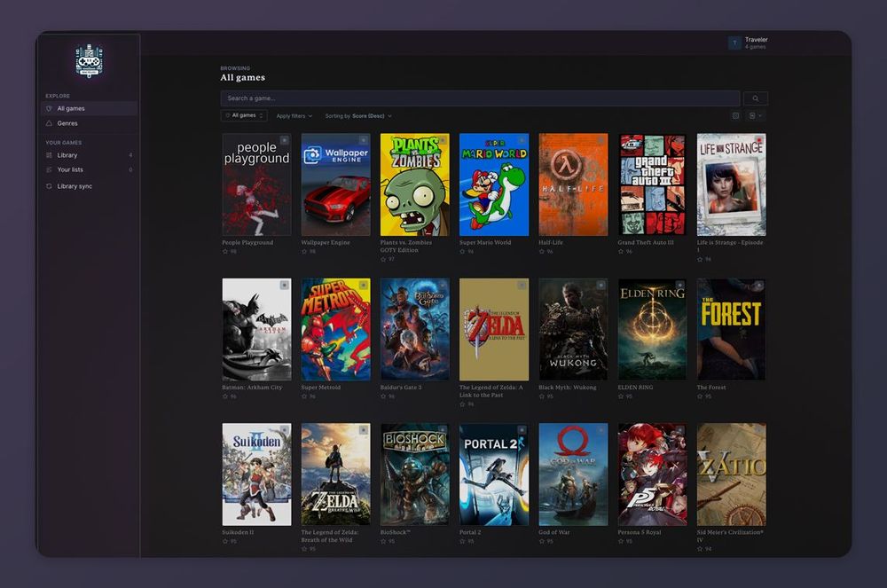The width and height of the screenshot is (887, 588).
Task: Click the corner icon on the Super Metroid cover
Action: pyautogui.click(x=363, y=285)
